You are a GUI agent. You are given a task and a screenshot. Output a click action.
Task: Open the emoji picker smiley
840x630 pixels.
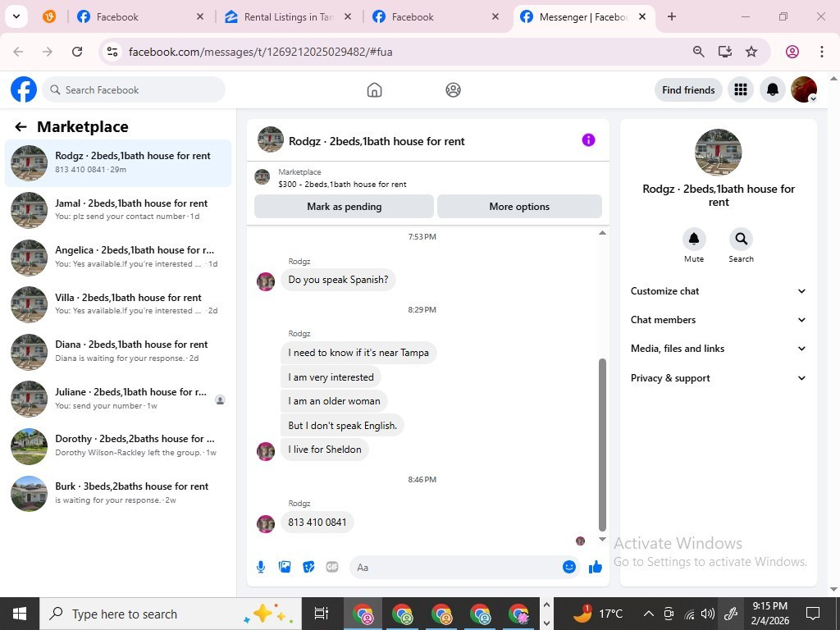569,567
